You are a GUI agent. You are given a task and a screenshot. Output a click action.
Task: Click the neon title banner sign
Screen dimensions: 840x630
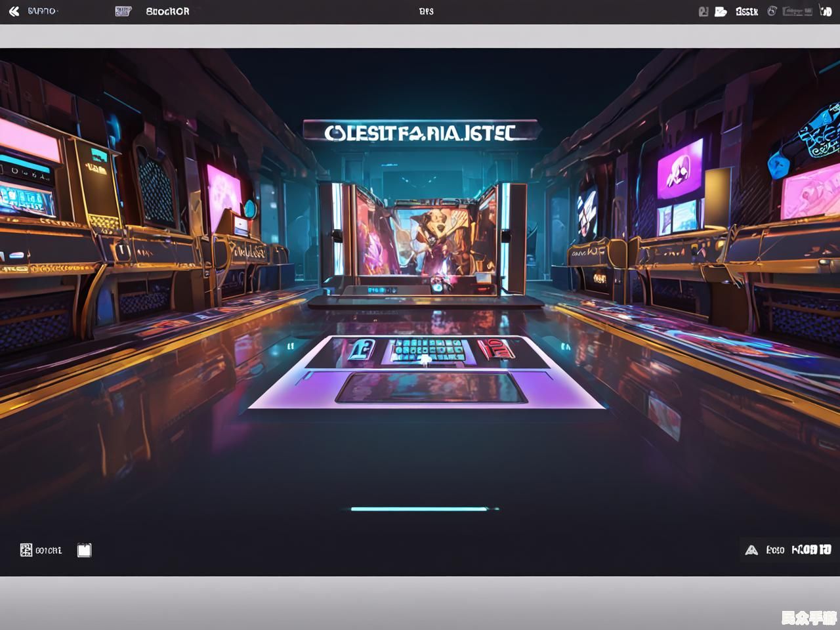[x=420, y=132]
